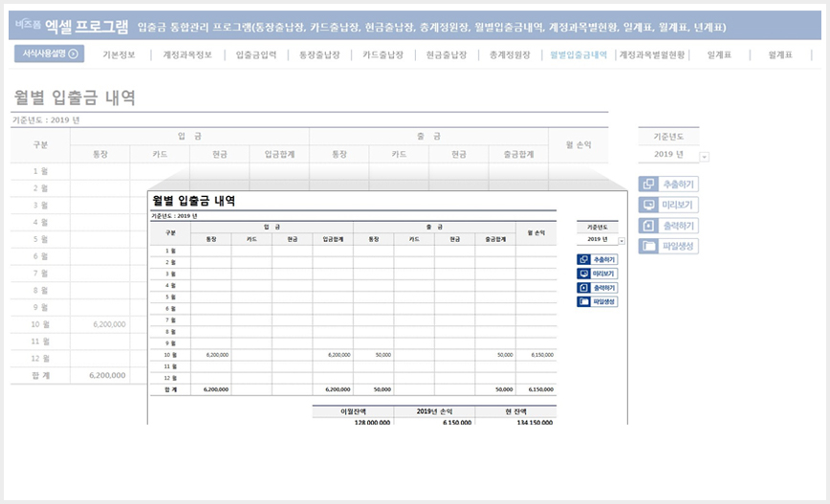This screenshot has width=830, height=504.
Task: Select the 출금합계 header in enlarged preview
Action: [495, 239]
